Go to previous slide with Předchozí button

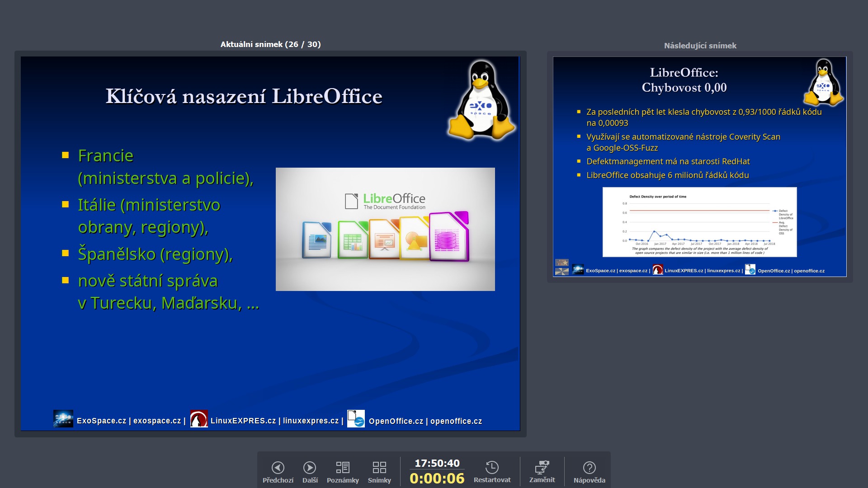tap(278, 472)
